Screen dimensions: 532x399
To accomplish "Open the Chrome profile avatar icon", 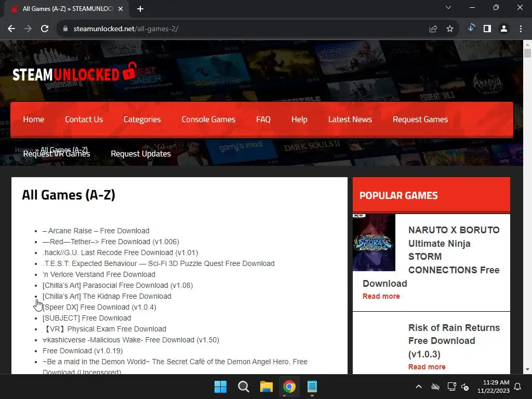I will point(504,29).
